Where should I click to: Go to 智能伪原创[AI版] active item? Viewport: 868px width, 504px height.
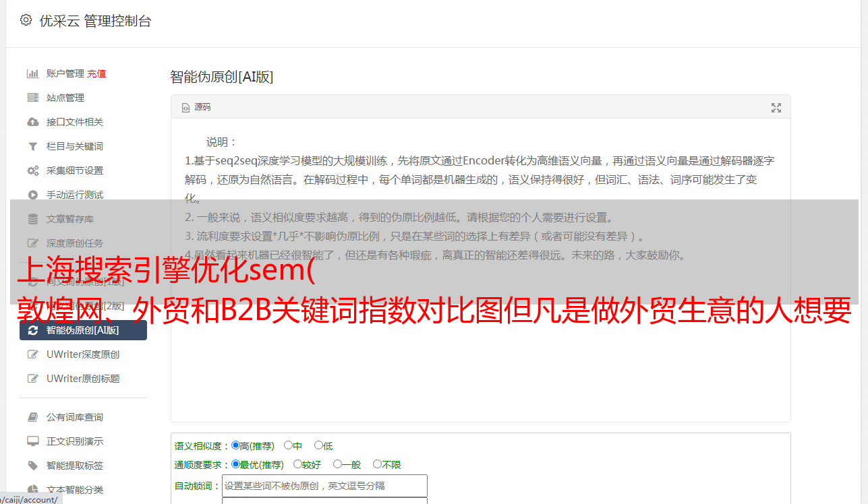[83, 330]
